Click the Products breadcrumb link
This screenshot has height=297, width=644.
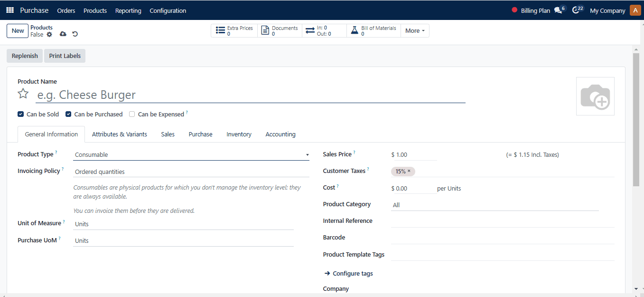pos(42,28)
